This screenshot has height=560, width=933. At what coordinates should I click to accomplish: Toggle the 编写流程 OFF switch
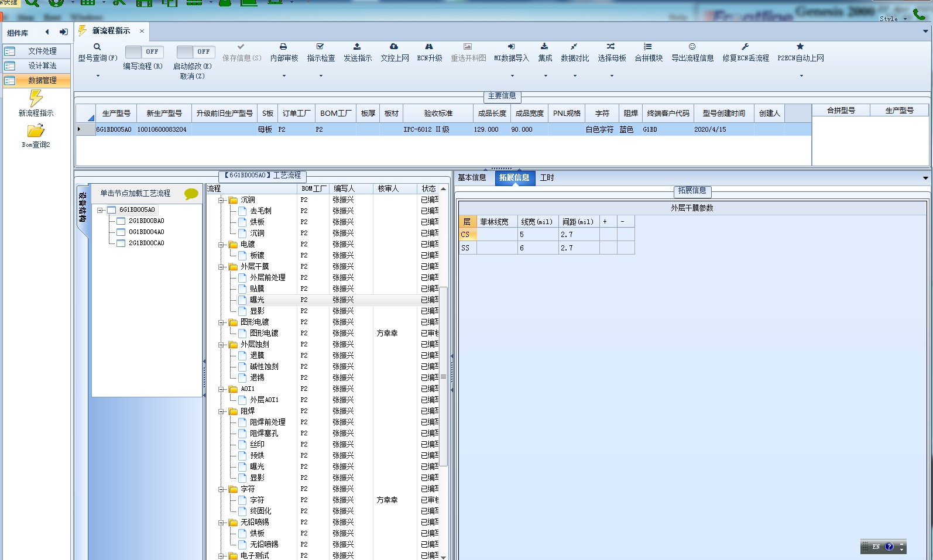pos(143,51)
